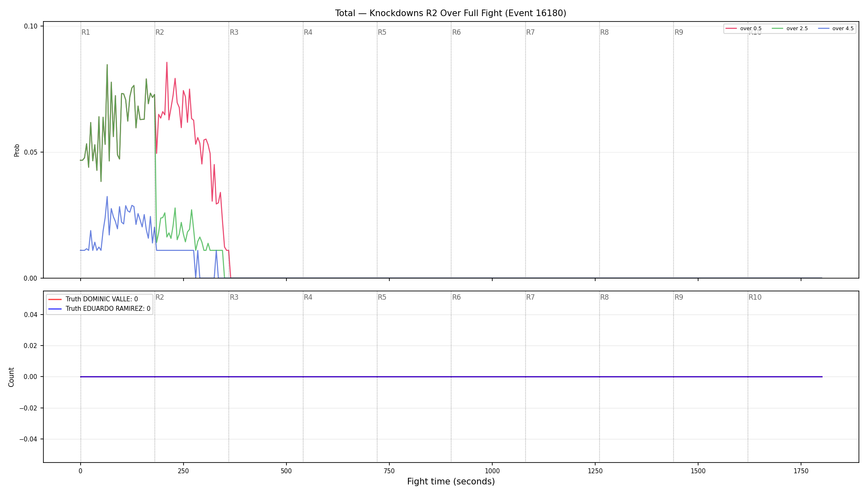The width and height of the screenshot is (868, 496).
Task: Click the 'Count' y-axis label
Action: pyautogui.click(x=11, y=377)
